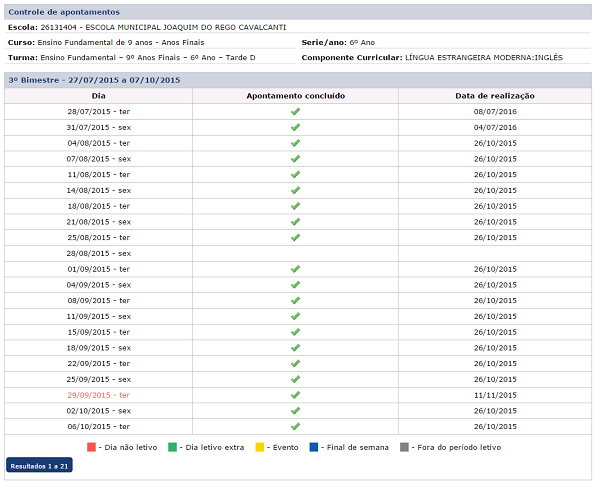Click the checkmark beside 29/09/2015 - ter
The image size is (600, 496).
295,395
